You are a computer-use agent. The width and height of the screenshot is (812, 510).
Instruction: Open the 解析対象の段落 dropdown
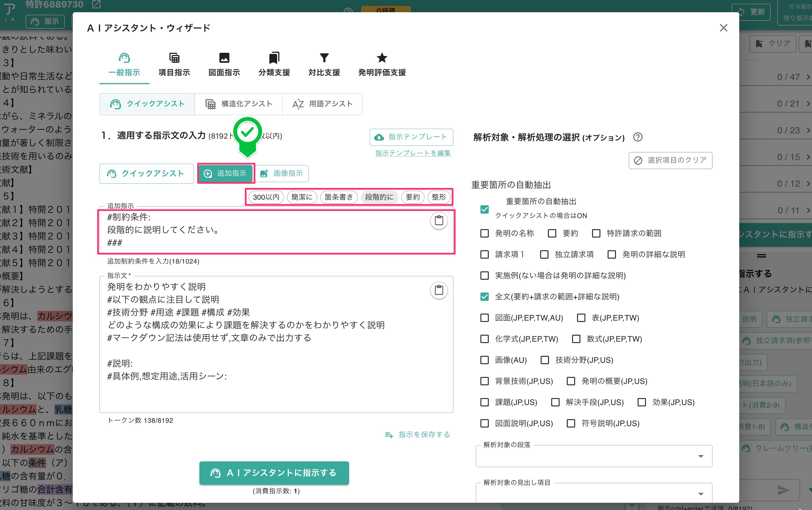click(594, 456)
